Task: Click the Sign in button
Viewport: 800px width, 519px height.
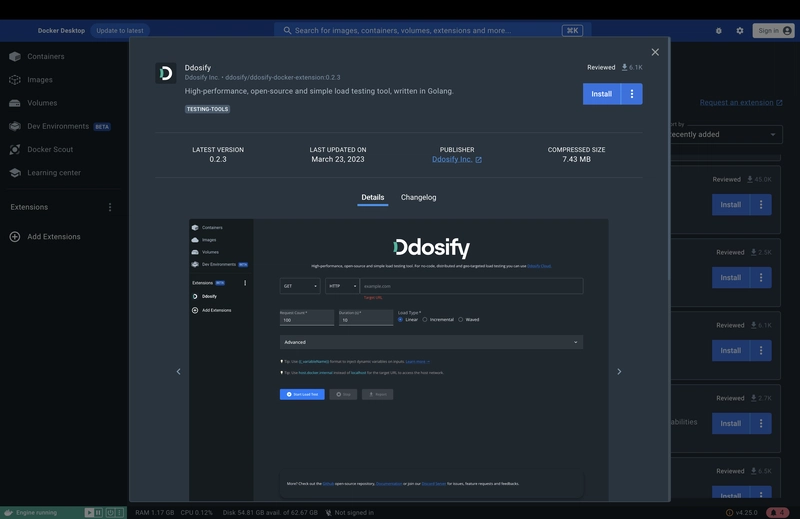Action: pyautogui.click(x=773, y=31)
